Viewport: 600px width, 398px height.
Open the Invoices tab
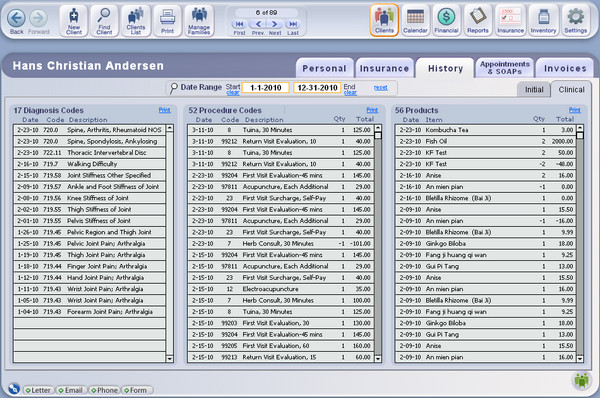click(565, 69)
